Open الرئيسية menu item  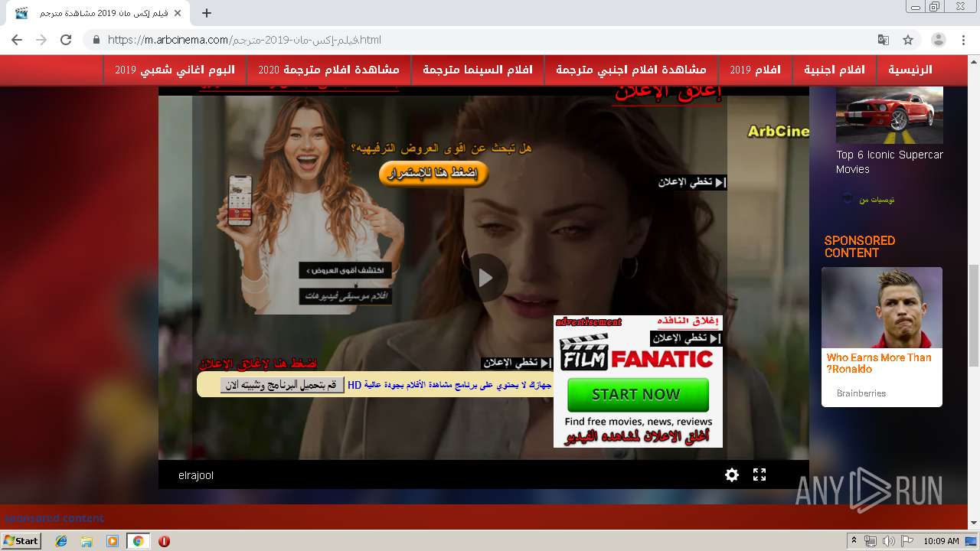(x=910, y=70)
